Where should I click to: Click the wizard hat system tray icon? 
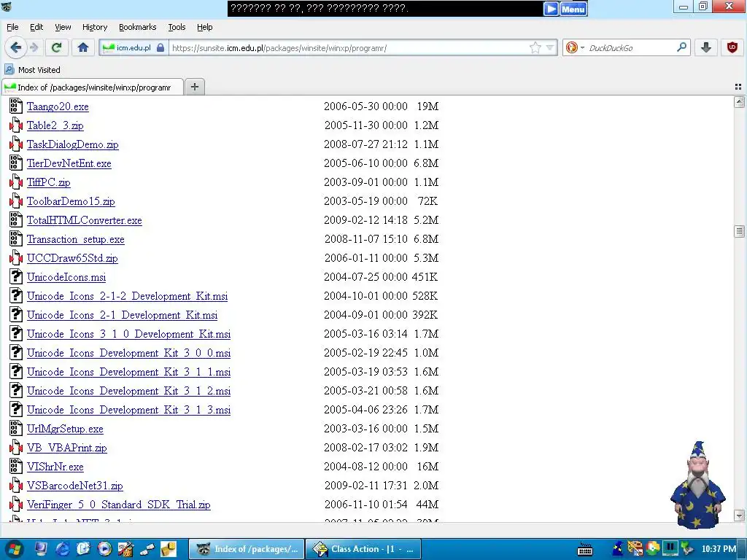pyautogui.click(x=617, y=549)
